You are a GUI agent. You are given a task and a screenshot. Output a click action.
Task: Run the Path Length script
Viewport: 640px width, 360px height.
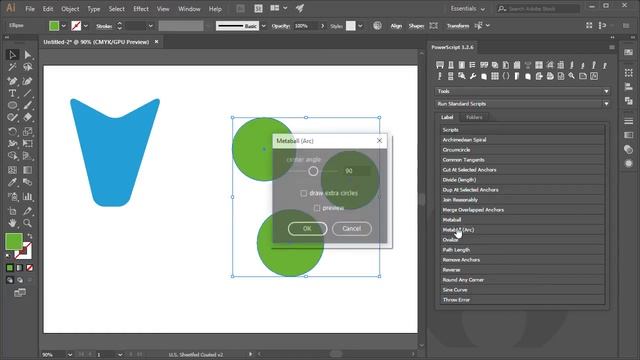click(522, 250)
